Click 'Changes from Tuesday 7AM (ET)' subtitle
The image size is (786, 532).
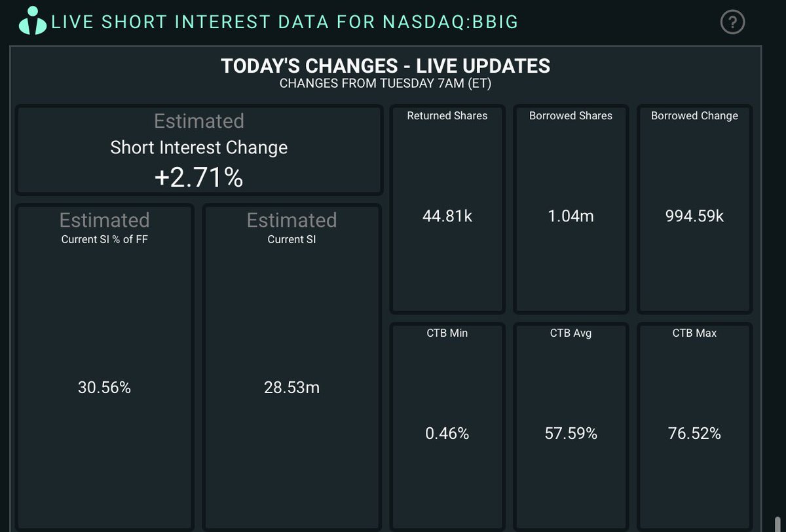pos(385,83)
